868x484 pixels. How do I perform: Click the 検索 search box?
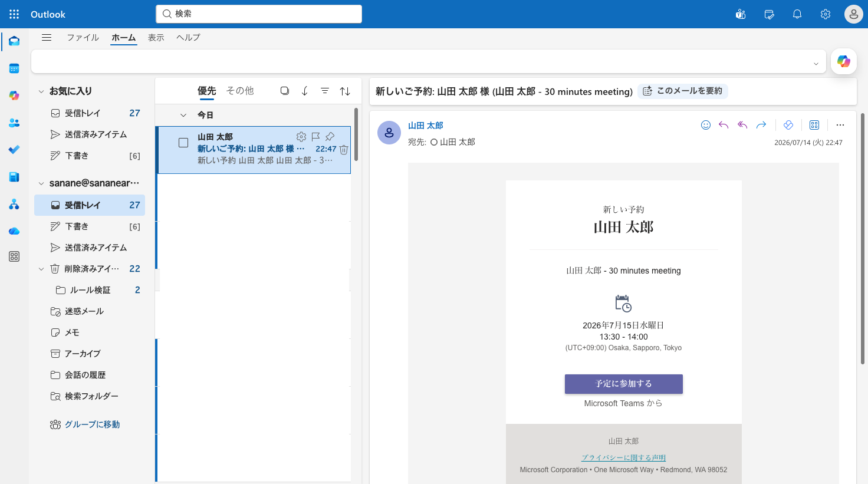259,14
